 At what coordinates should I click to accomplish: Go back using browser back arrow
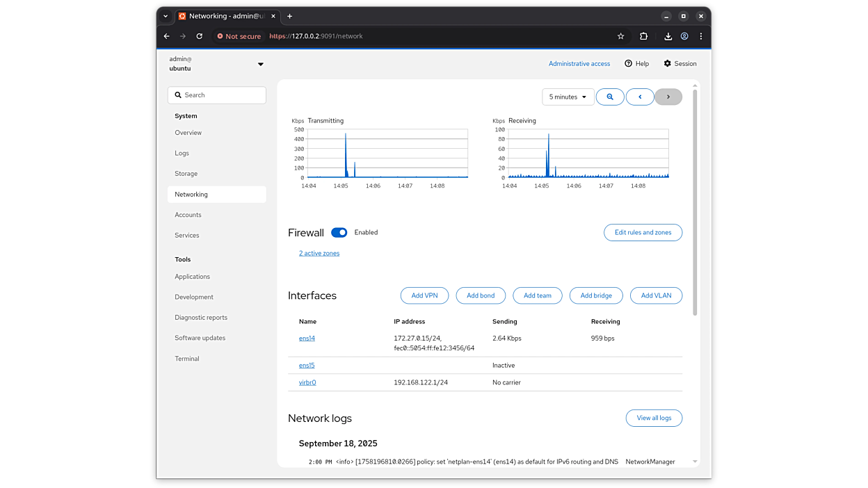point(166,36)
